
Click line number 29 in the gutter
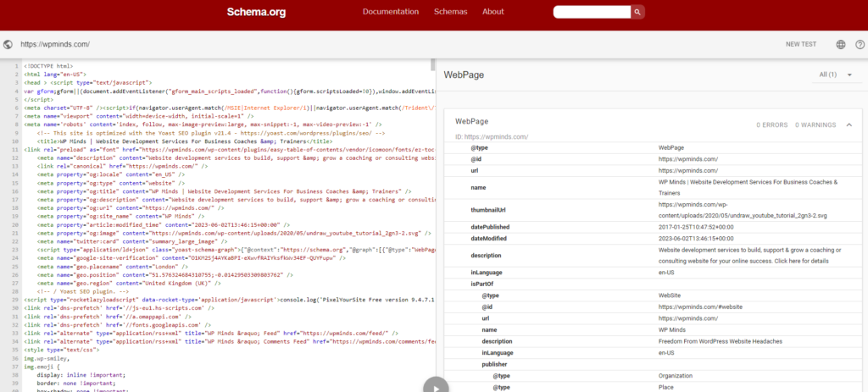click(x=16, y=300)
